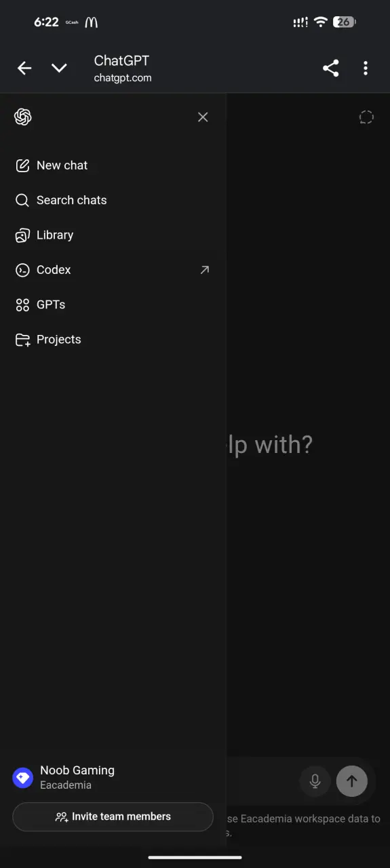Tap the Share icon in browser bar
This screenshot has height=868, width=390.
(x=331, y=68)
